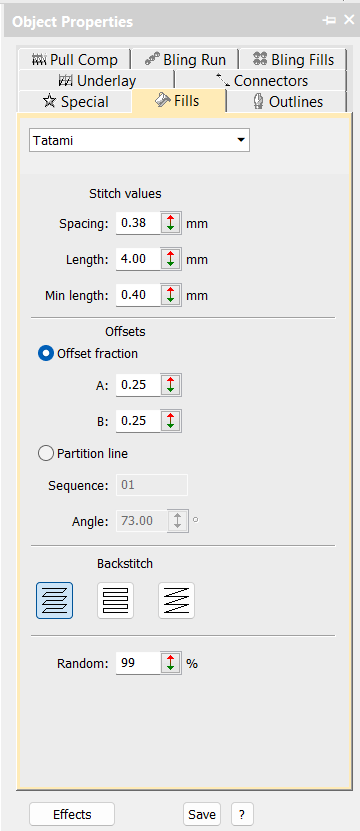The width and height of the screenshot is (360, 831).
Task: Click the Random percentage arrow stepper
Action: coord(170,663)
